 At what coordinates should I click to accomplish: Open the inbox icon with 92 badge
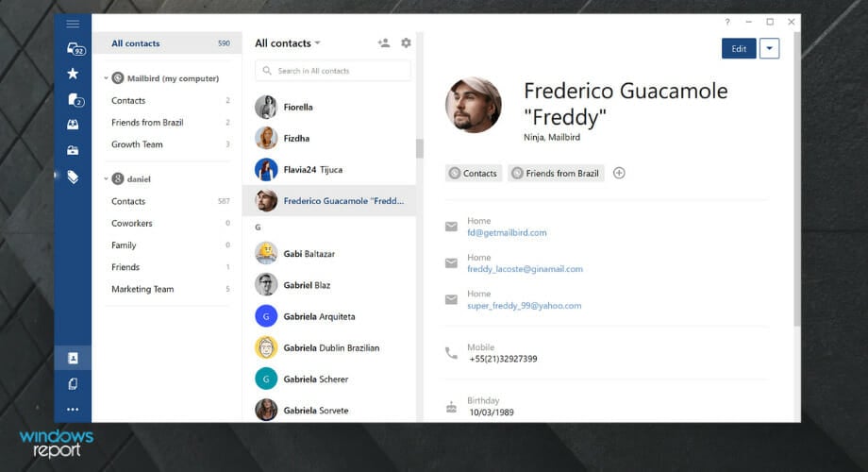(75, 49)
